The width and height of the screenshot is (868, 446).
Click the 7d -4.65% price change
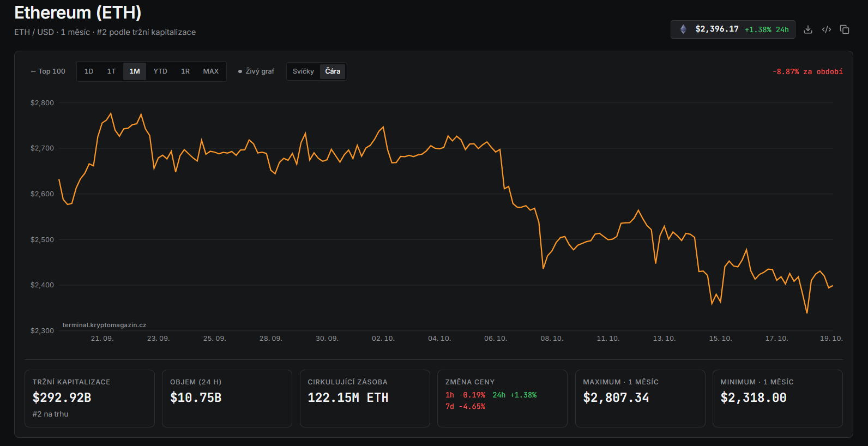[465, 407]
